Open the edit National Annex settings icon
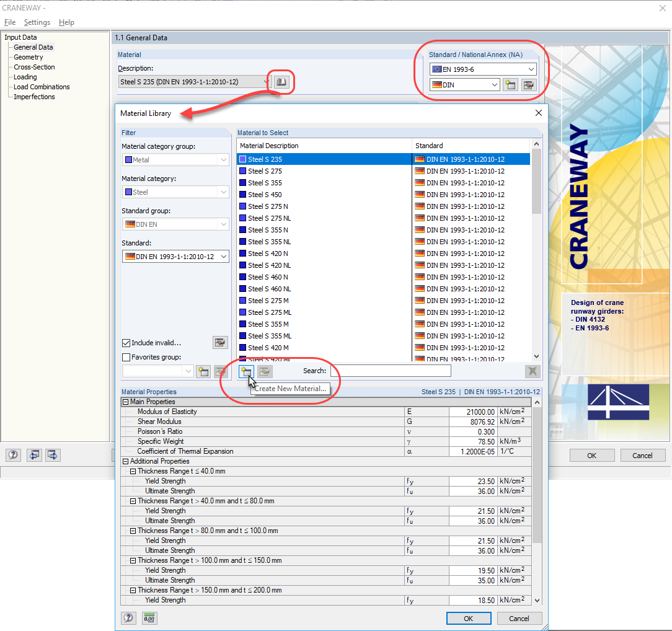Viewport: 672px width, 631px height. coord(528,85)
